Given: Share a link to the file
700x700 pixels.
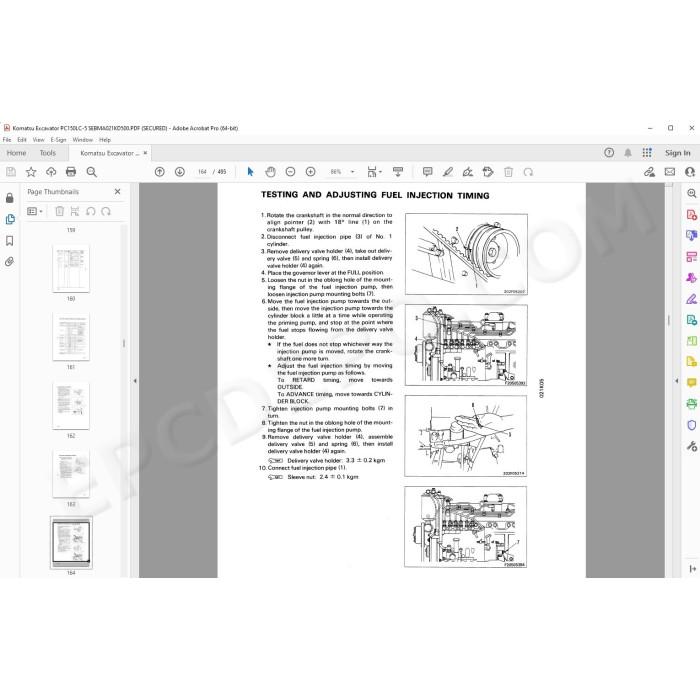Looking at the screenshot, I should 650,172.
